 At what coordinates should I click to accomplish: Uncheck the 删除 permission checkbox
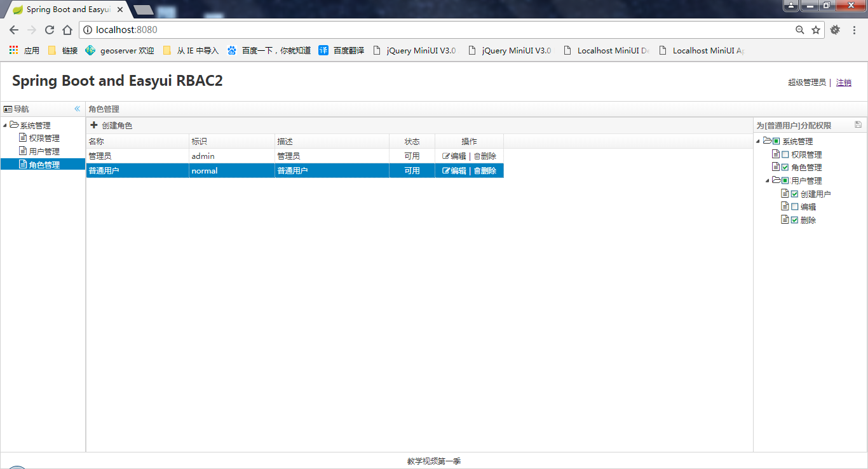(x=794, y=220)
